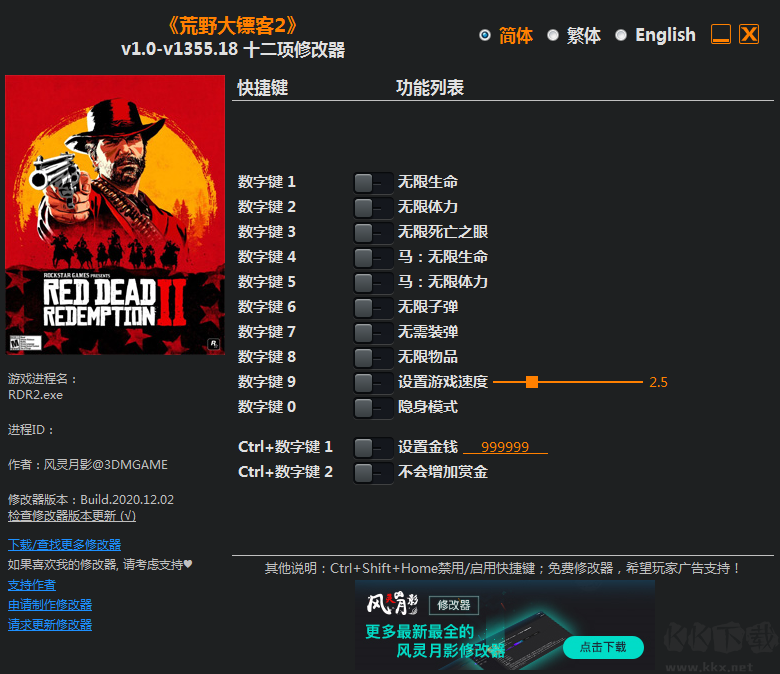This screenshot has height=674, width=780.
Task: Enable 设置游戏速度 toggle
Action: coord(373,383)
